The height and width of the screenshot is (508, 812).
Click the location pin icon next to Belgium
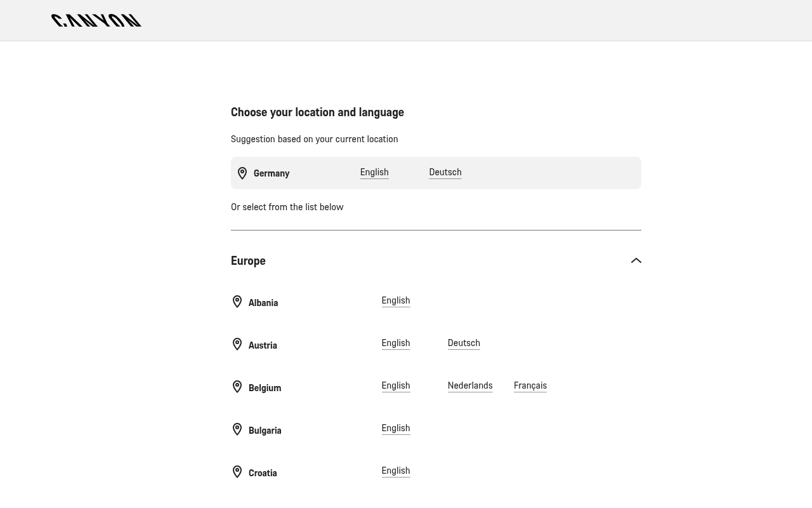click(237, 387)
